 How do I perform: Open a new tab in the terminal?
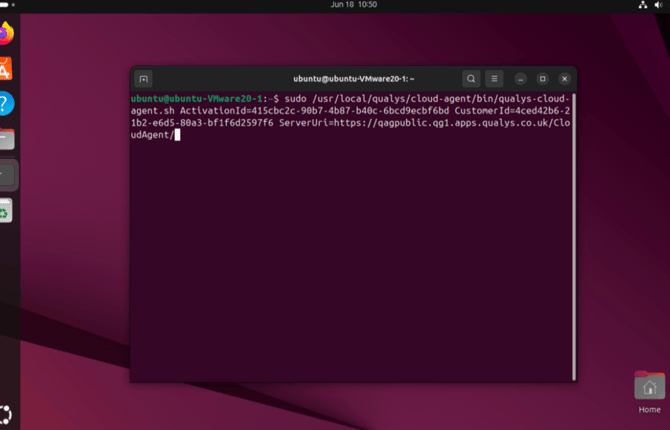[144, 79]
